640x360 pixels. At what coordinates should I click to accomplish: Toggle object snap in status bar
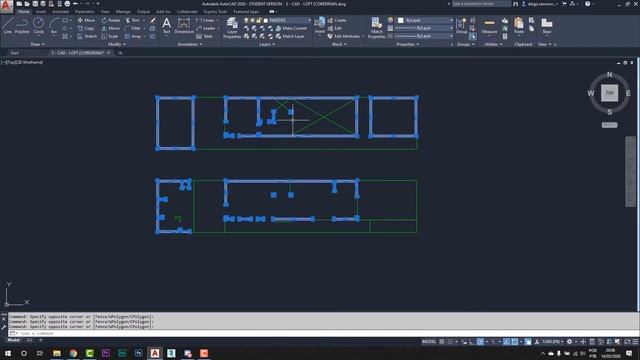tap(515, 342)
